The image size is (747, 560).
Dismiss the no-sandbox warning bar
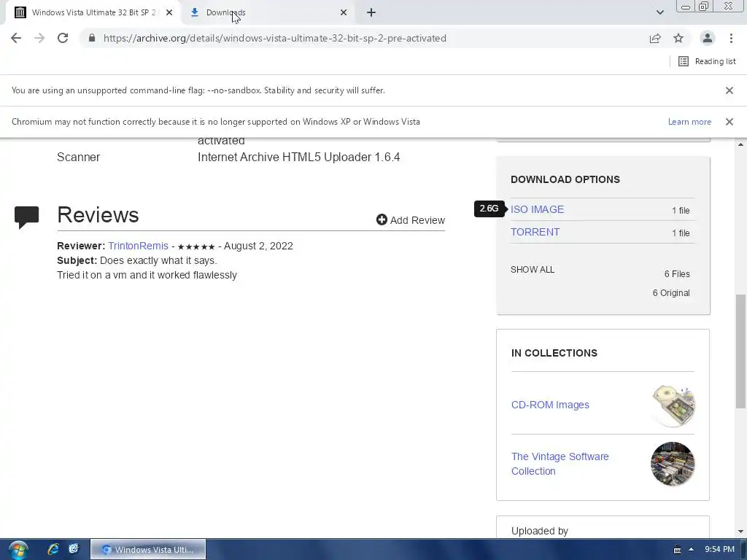click(x=729, y=90)
